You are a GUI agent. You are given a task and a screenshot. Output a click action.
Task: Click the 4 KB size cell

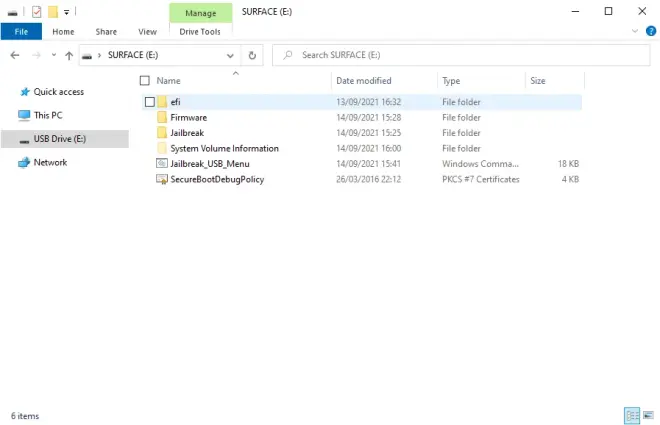pos(570,179)
